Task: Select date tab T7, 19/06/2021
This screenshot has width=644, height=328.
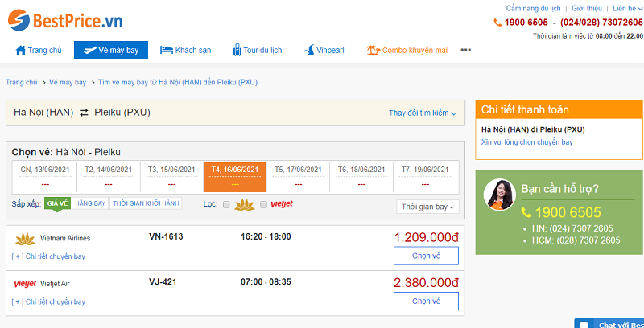Action: 425,177
